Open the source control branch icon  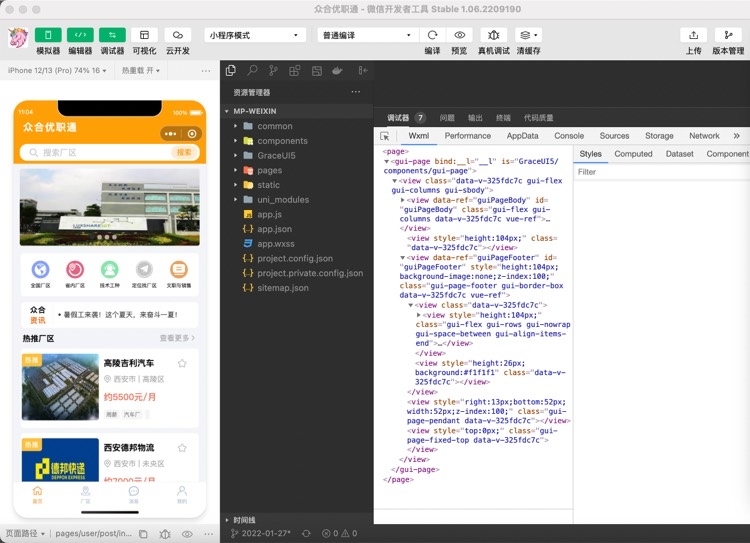[273, 71]
